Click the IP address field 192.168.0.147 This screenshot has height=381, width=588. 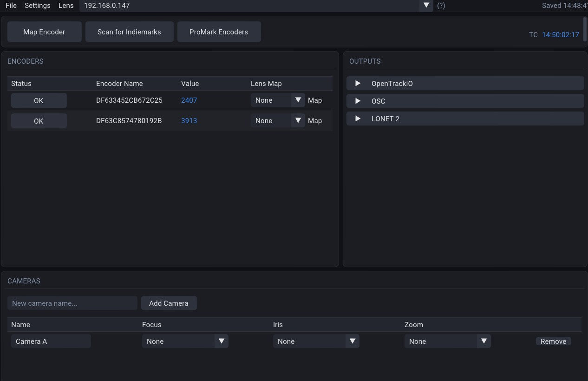(249, 6)
